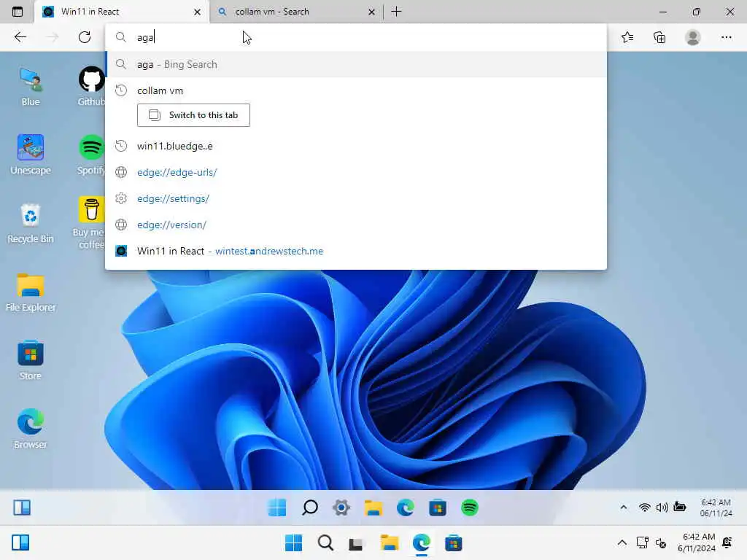747x560 pixels.
Task: Select the win11.bluedge..e history suggestion
Action: [356, 146]
